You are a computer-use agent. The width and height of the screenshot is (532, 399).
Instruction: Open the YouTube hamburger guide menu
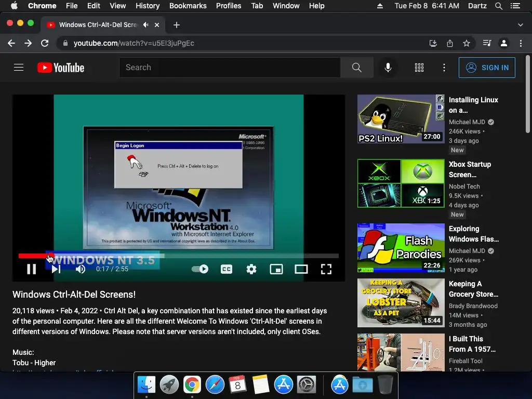click(x=19, y=68)
